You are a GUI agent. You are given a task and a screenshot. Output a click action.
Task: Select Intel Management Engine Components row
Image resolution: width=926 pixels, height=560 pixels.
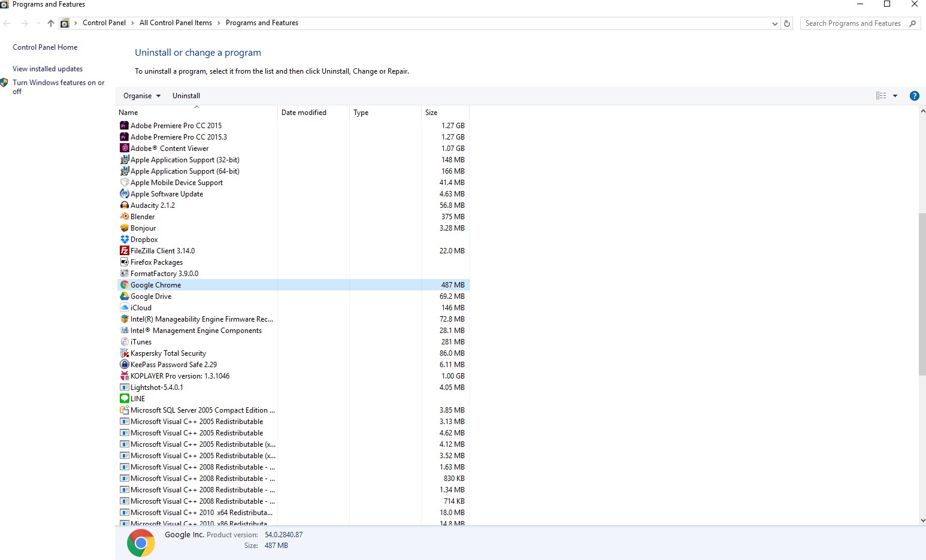[293, 331]
